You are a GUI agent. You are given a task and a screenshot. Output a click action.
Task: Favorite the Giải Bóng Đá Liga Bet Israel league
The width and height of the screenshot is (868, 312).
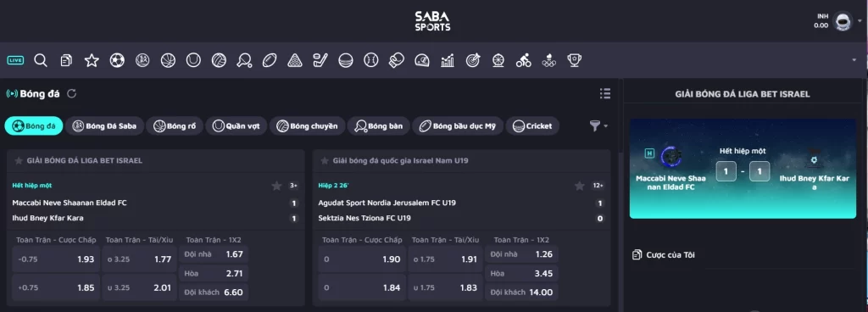(19, 160)
